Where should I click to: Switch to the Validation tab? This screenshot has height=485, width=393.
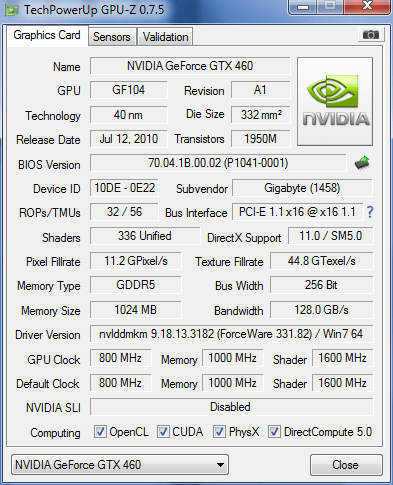click(165, 37)
